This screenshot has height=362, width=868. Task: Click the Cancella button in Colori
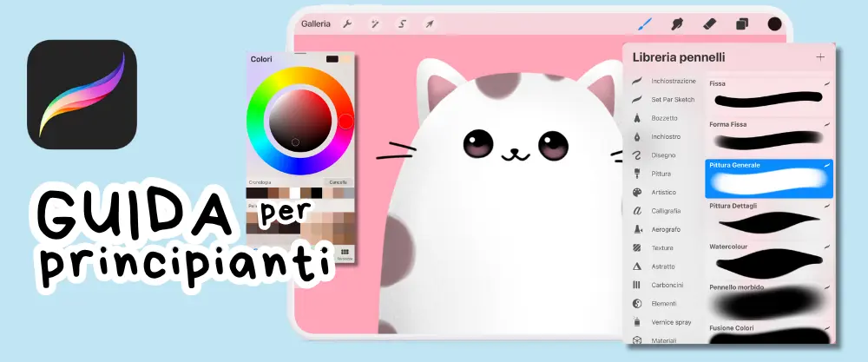point(339,182)
